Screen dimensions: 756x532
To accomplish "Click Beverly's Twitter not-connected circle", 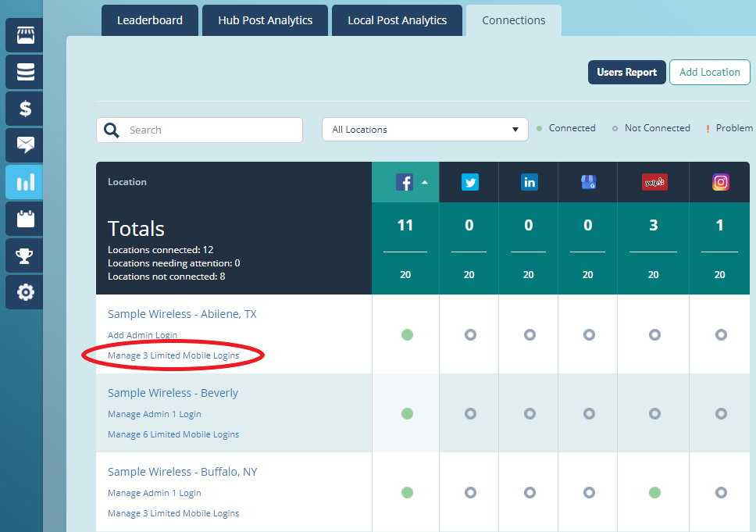I will click(470, 414).
